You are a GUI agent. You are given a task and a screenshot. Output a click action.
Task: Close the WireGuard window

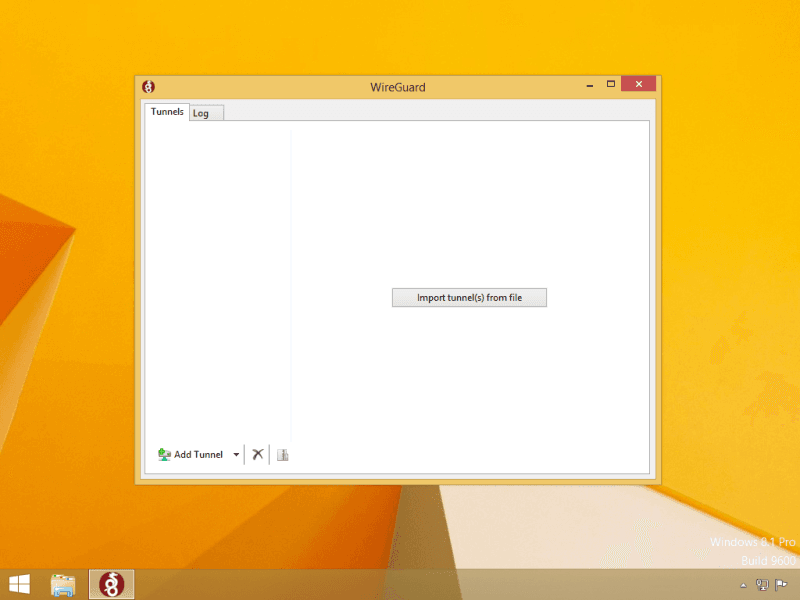click(638, 85)
